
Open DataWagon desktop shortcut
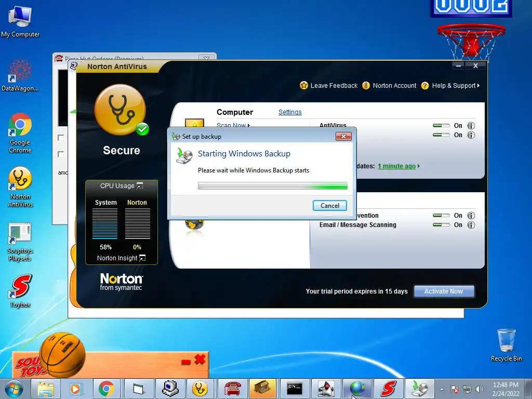(20, 75)
